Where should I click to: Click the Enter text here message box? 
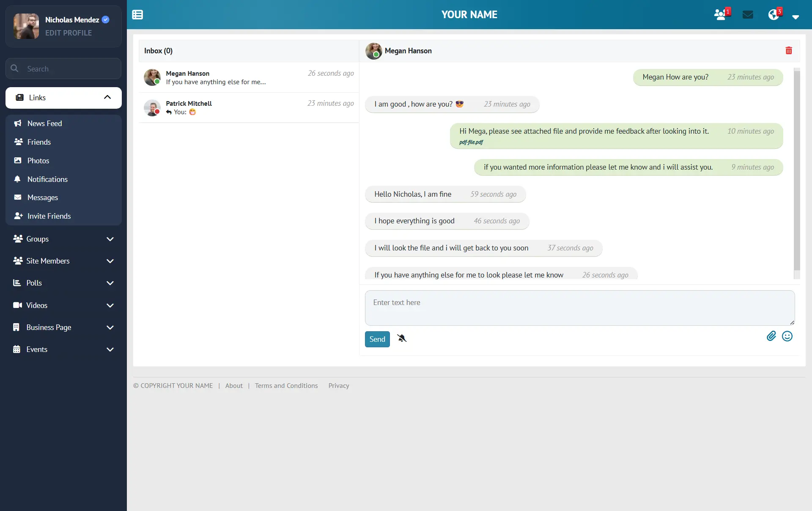pos(579,308)
